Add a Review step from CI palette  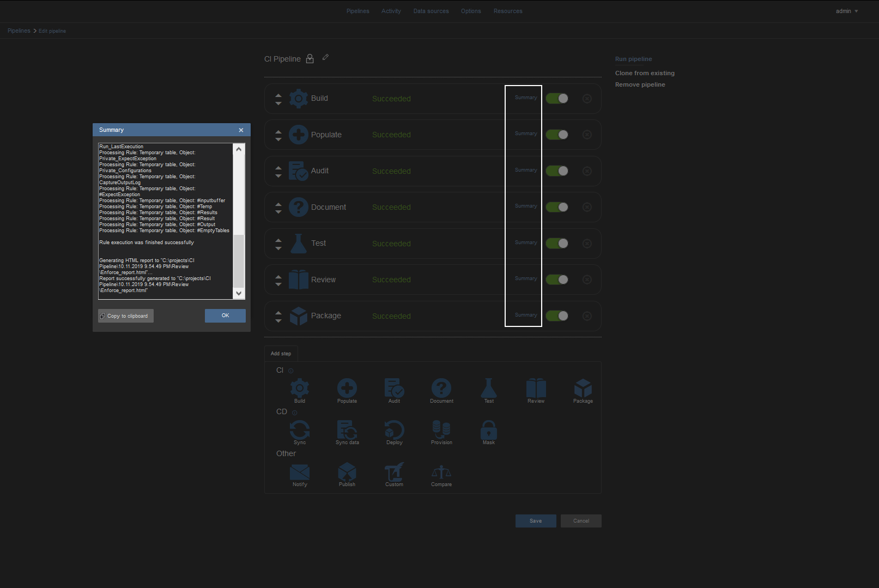coord(536,388)
